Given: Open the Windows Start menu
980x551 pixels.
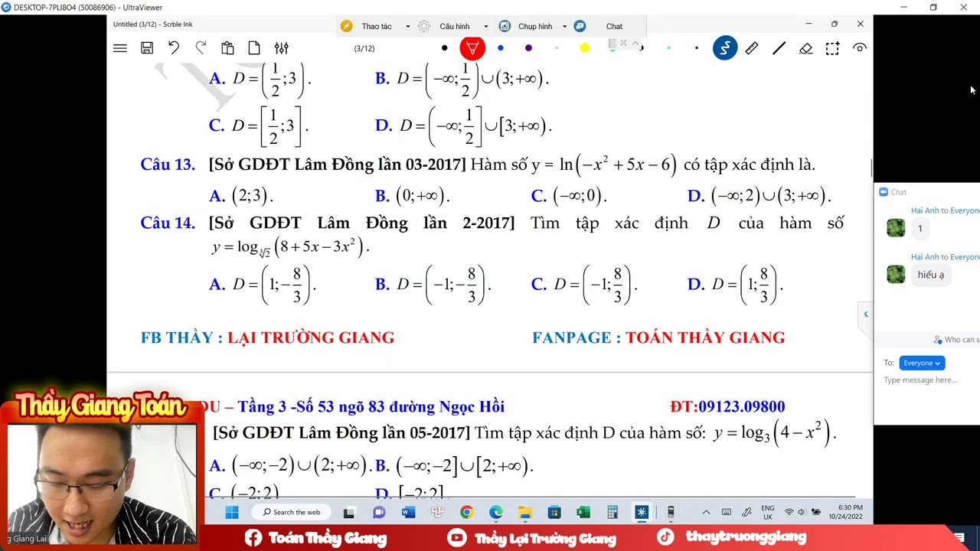Looking at the screenshot, I should coord(232,512).
